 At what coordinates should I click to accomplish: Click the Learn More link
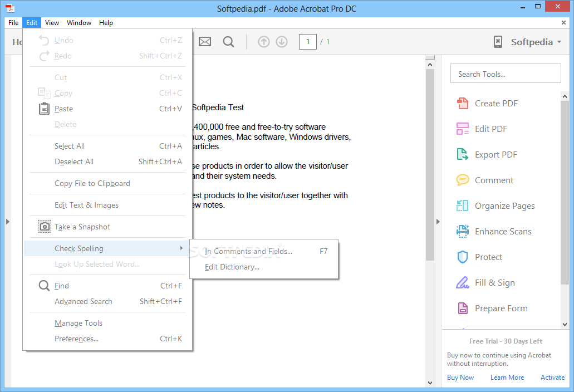(507, 378)
